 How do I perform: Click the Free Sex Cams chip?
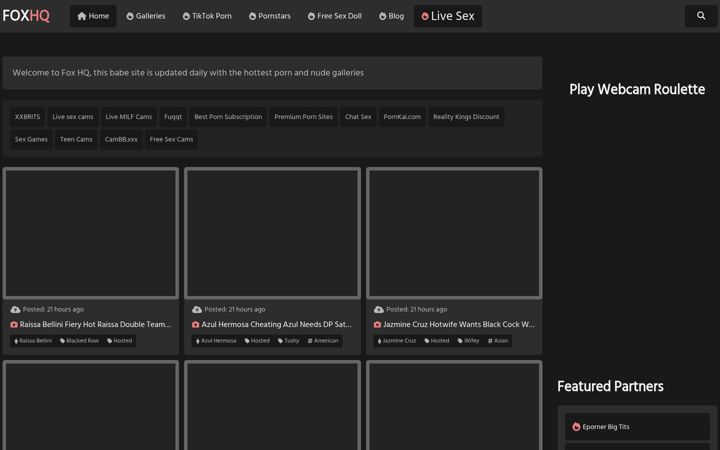click(171, 140)
